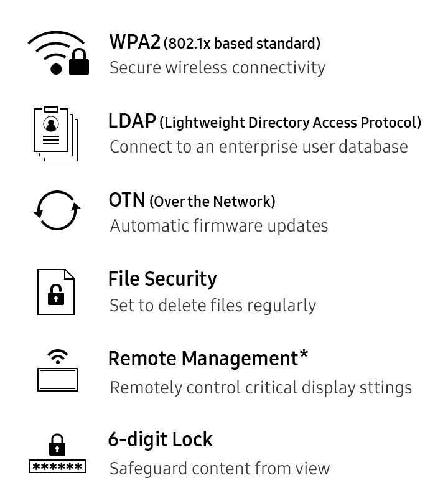Screen dimensions: 448x498
Task: Click the WPA2 Wi-Fi lock icon
Action: pos(58,54)
